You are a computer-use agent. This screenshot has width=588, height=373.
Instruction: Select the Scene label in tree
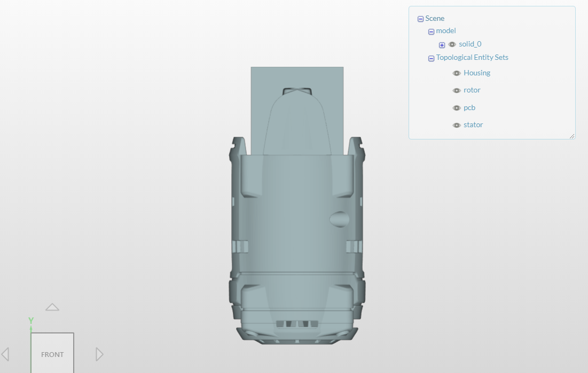pos(435,18)
